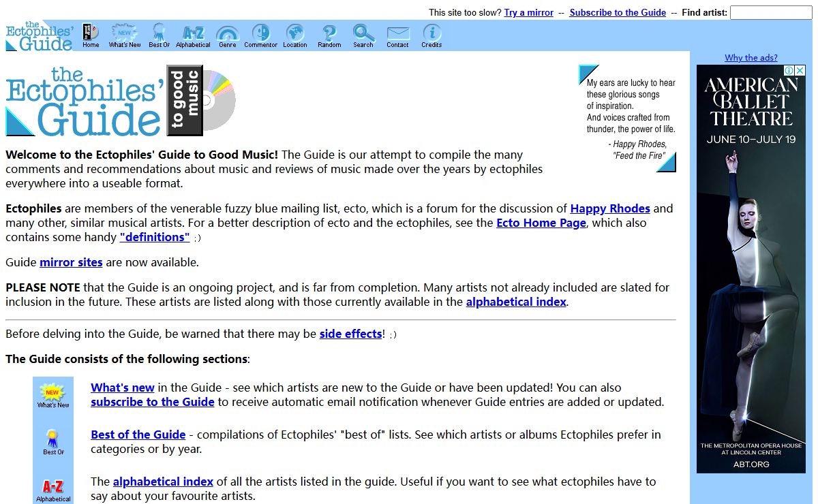
Task: Click the "What's new" section link
Action: 123,388
